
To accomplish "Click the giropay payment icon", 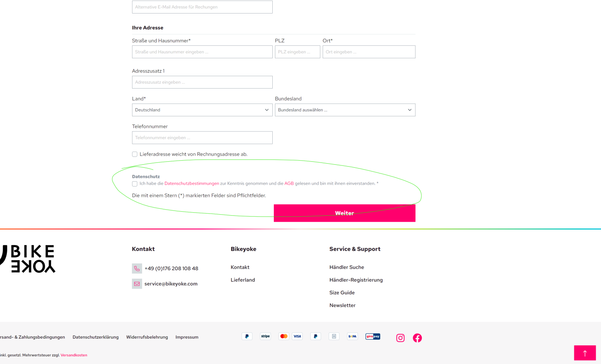I will click(x=373, y=336).
